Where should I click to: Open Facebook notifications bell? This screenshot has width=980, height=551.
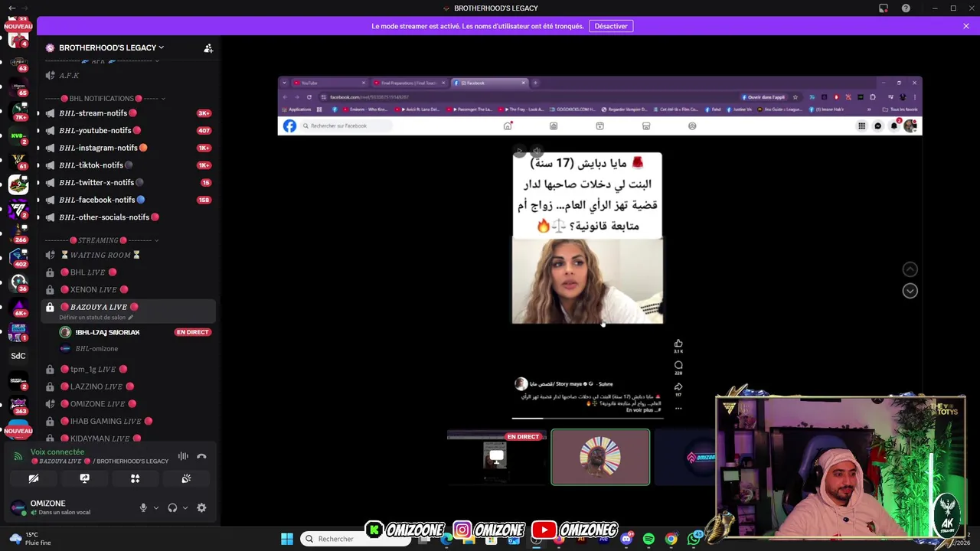(893, 126)
